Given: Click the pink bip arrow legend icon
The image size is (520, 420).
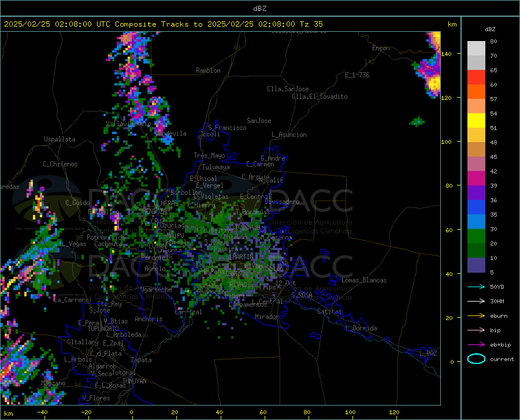Looking at the screenshot, I should (476, 330).
